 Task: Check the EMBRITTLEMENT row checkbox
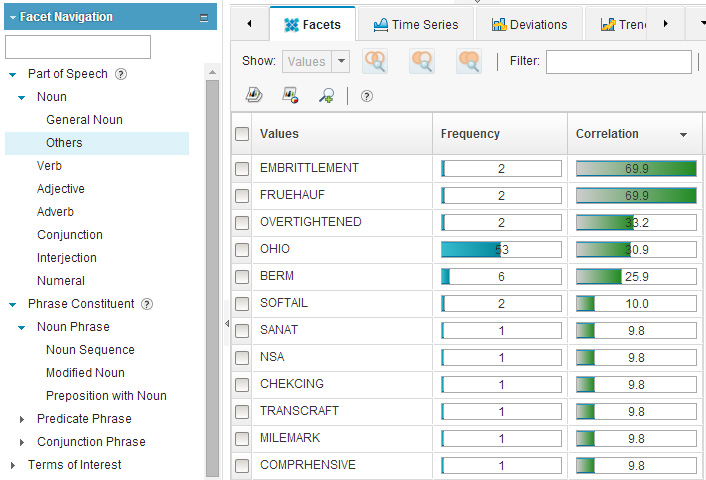[x=242, y=169]
